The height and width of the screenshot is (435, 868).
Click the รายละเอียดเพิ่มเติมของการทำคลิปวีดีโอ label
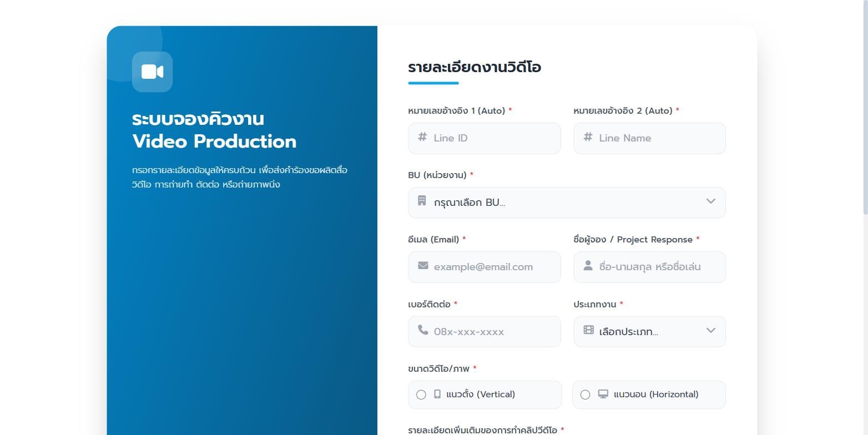[482, 430]
